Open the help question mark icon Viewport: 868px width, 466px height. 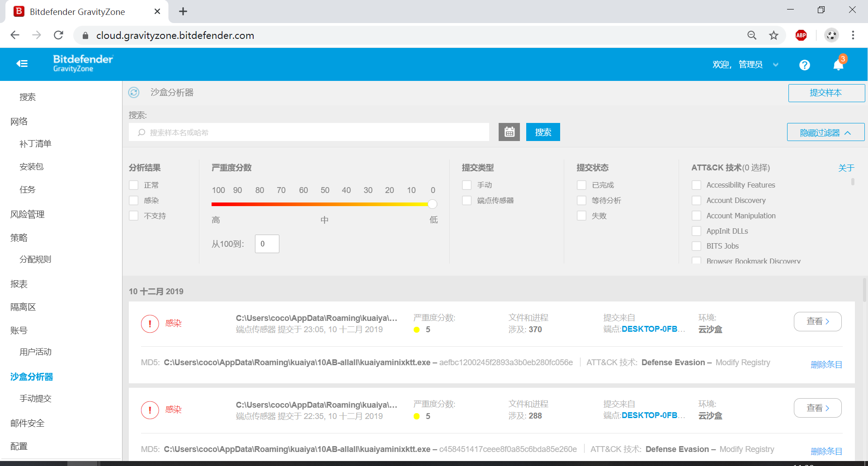[804, 65]
